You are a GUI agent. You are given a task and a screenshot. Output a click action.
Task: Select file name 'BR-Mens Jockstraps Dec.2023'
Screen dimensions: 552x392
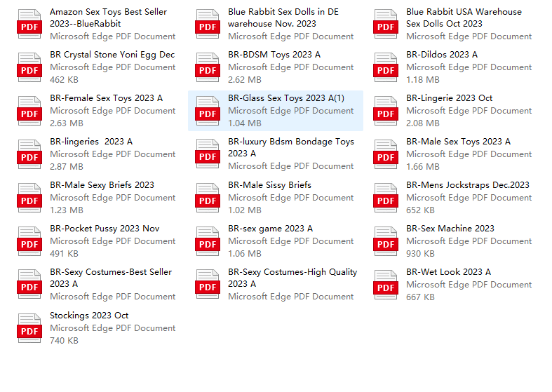[468, 185]
